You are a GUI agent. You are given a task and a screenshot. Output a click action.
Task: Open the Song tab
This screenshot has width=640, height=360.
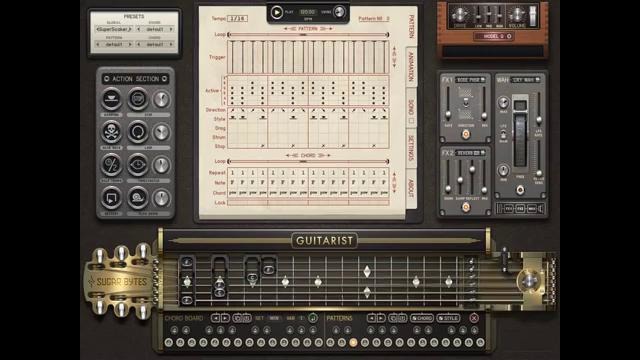pyautogui.click(x=411, y=107)
